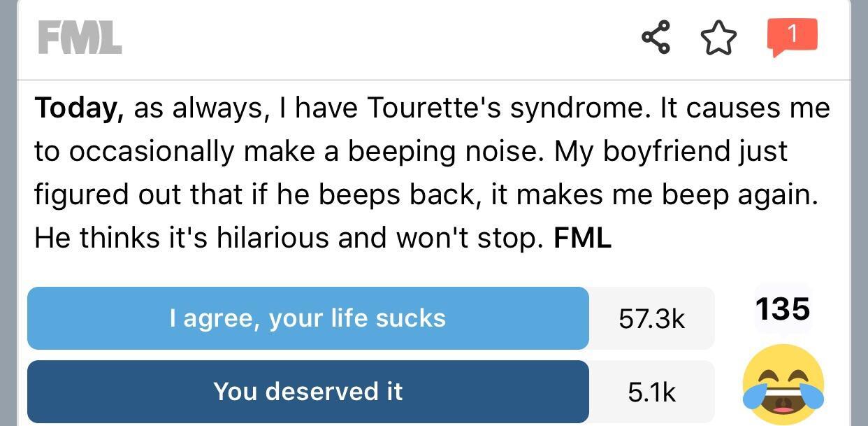Click the 5.1k vote counter
Screen dimensions: 868x426
click(651, 392)
